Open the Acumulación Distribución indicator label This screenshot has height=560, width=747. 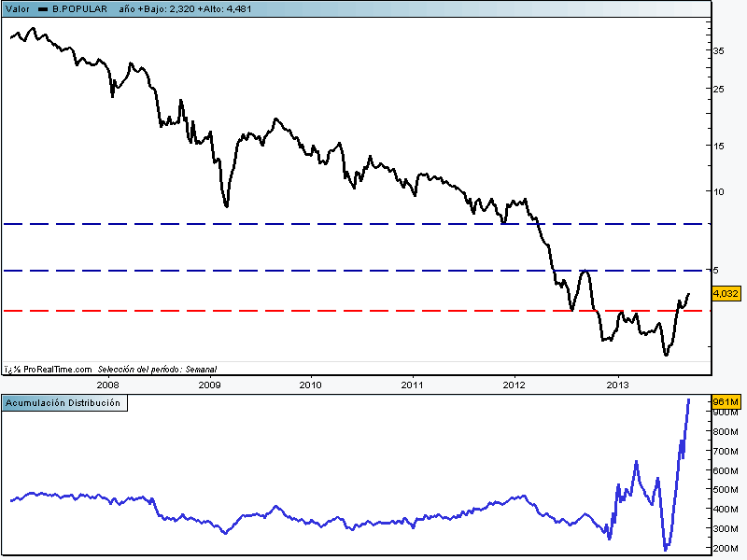tap(64, 403)
